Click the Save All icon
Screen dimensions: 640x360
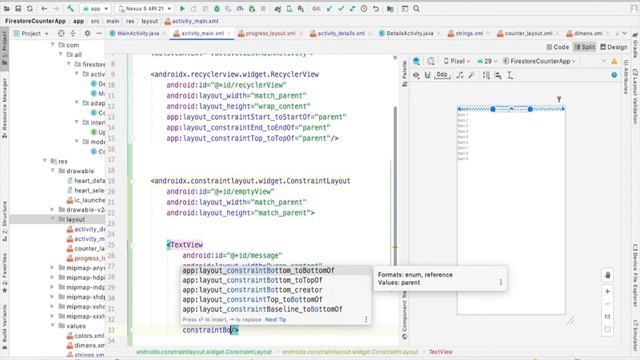18,9
